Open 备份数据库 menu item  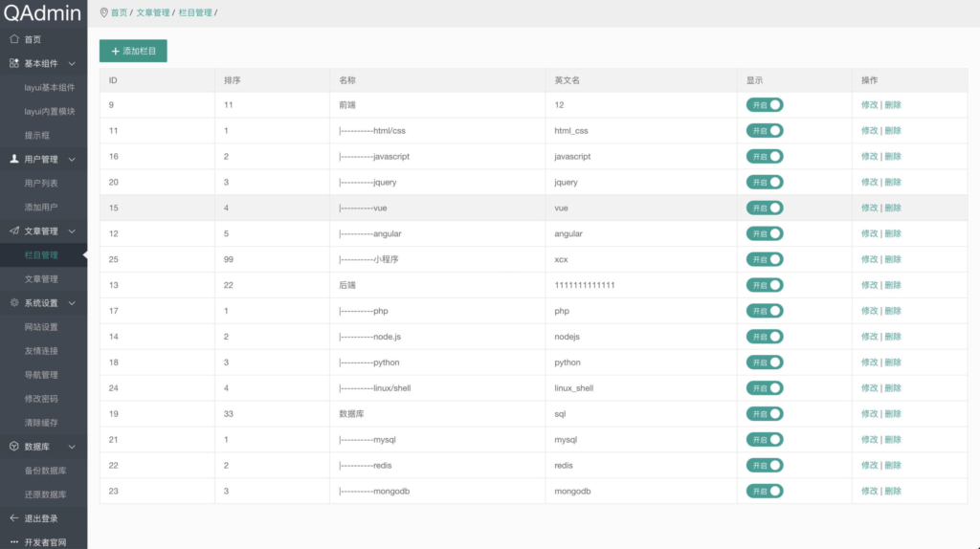point(44,471)
